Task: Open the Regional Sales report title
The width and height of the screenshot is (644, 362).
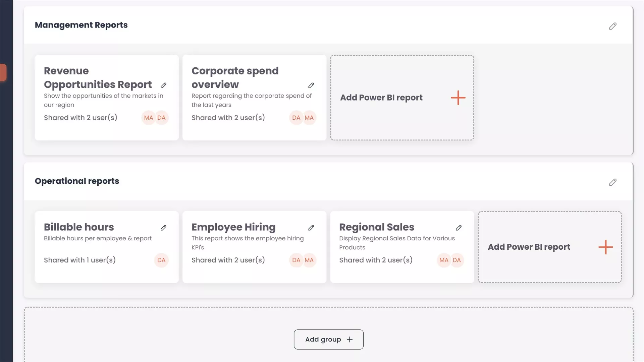Action: coord(376,227)
